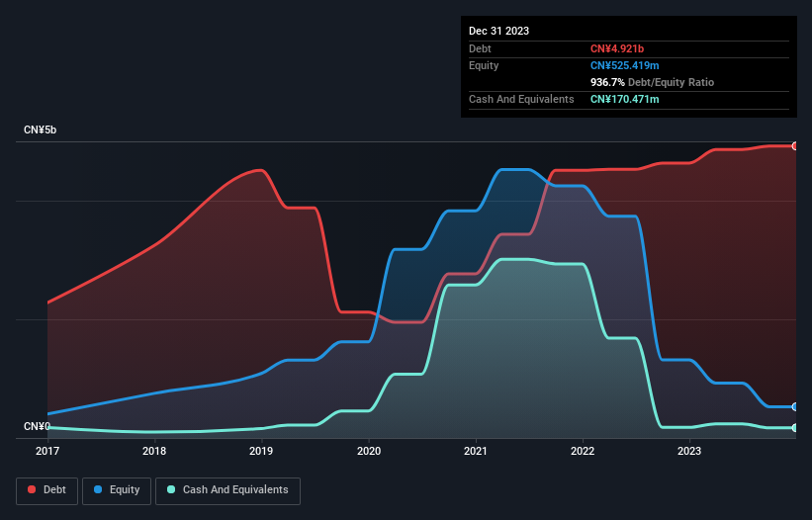Click the blue Equity endpoint marker
This screenshot has height=520, width=812.
click(x=795, y=407)
